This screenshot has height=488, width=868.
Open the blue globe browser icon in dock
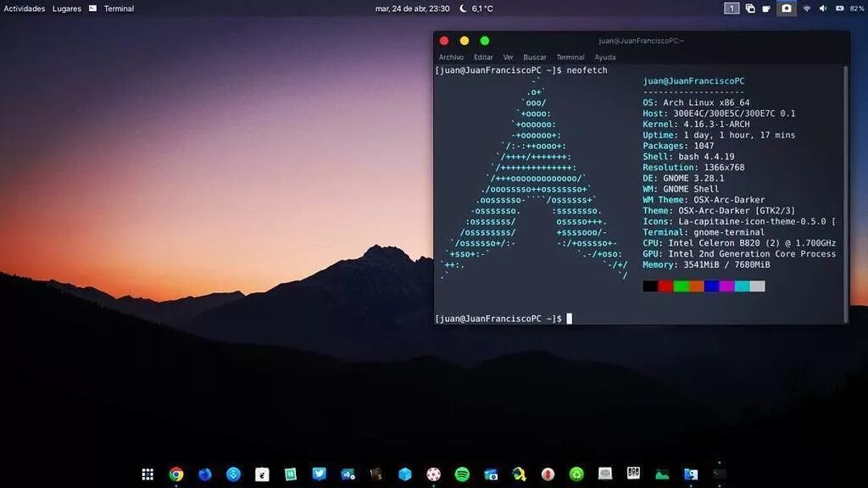[x=205, y=474]
